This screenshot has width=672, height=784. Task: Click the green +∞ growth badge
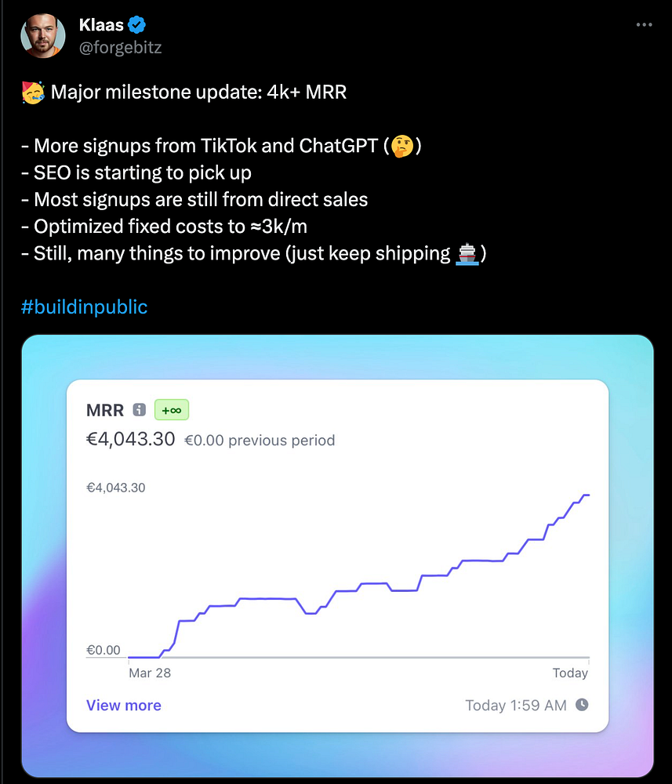coord(172,410)
